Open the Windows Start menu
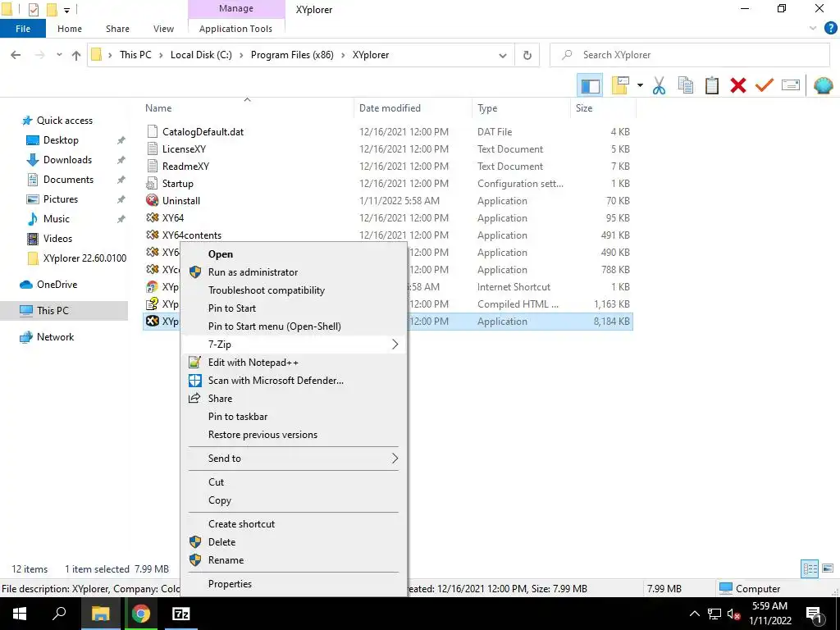The height and width of the screenshot is (630, 840). (x=20, y=614)
